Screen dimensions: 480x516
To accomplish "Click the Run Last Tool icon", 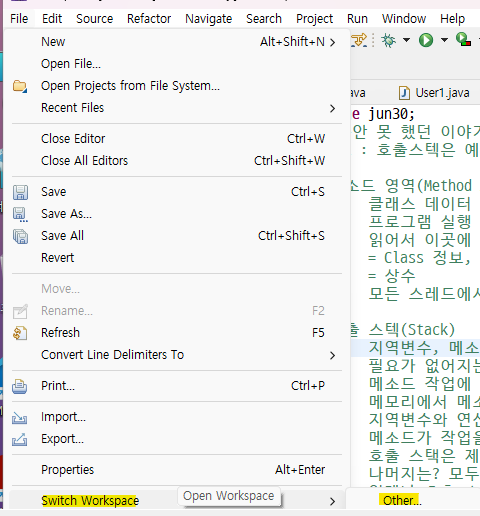I will tap(464, 40).
